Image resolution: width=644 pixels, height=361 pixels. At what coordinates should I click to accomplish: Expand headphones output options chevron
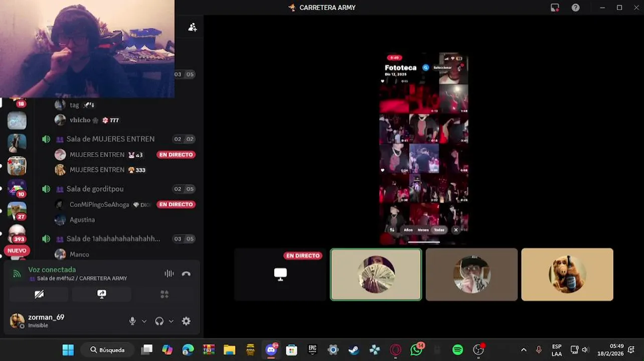pyautogui.click(x=171, y=321)
